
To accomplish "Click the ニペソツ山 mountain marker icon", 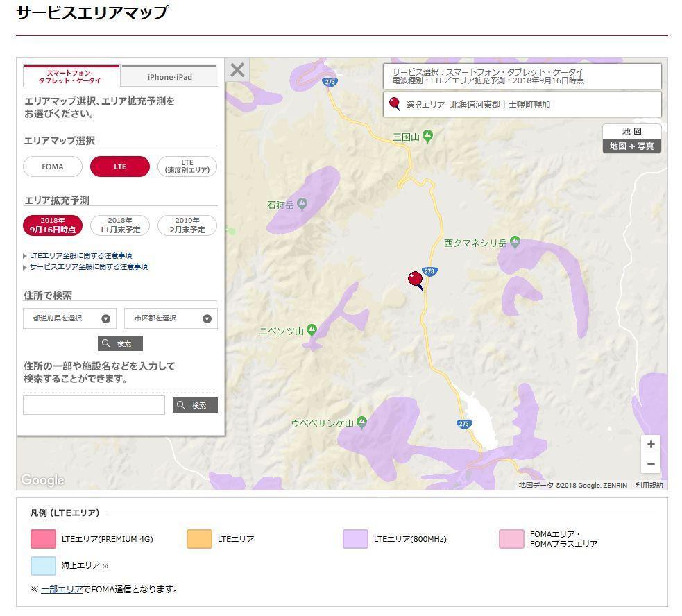I will [312, 330].
